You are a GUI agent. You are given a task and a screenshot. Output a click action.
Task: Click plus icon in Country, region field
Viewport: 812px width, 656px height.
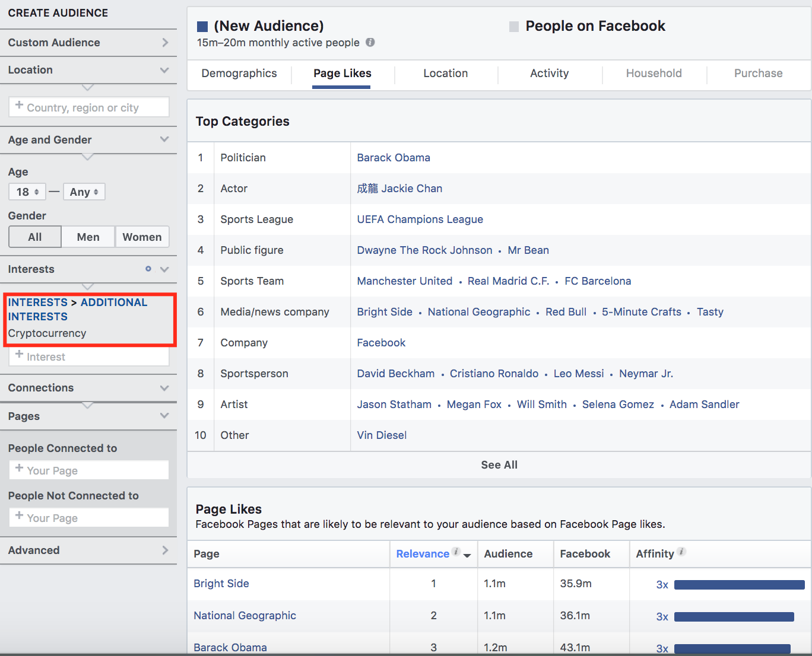click(19, 106)
